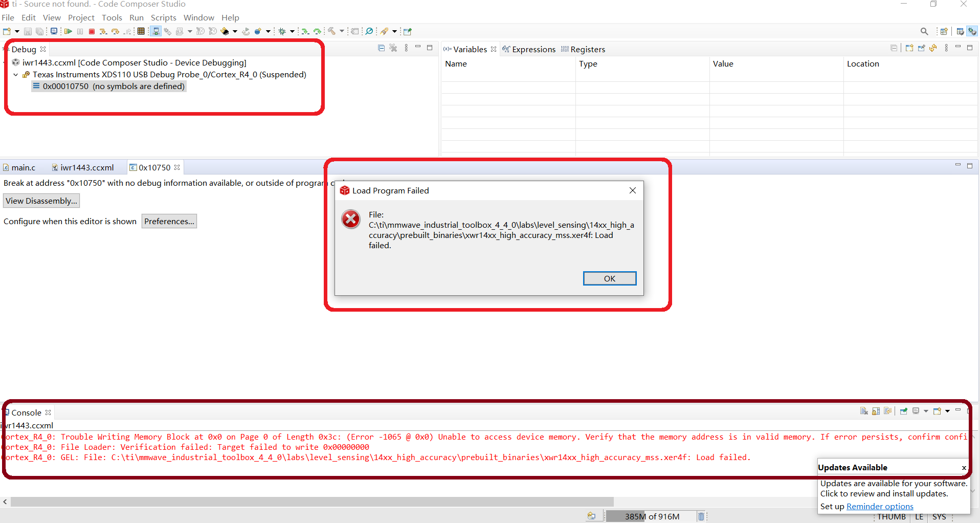Close the 0x10750 editor tab
Image resolution: width=980 pixels, height=523 pixels.
click(x=177, y=167)
